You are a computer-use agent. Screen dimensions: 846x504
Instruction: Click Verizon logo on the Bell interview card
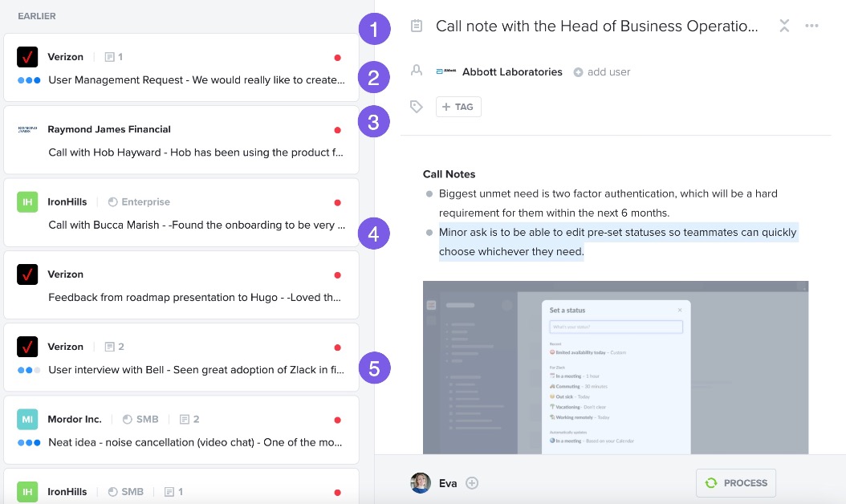coord(27,347)
